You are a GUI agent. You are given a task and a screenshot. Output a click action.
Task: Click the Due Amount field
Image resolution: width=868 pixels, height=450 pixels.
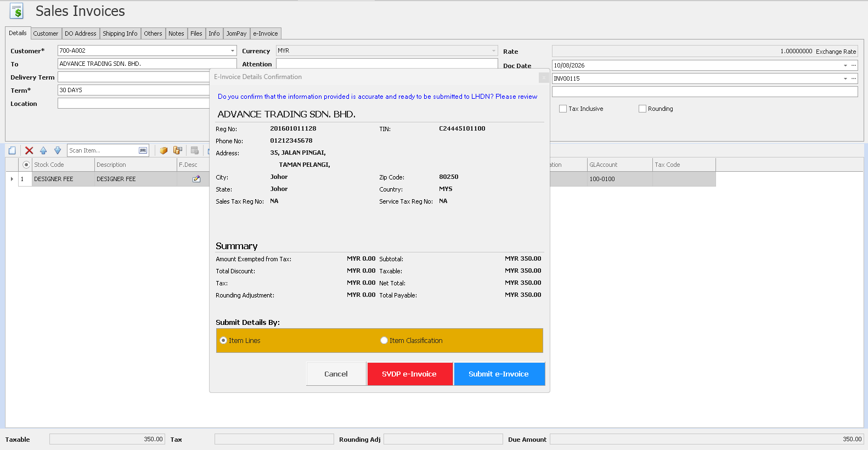707,439
